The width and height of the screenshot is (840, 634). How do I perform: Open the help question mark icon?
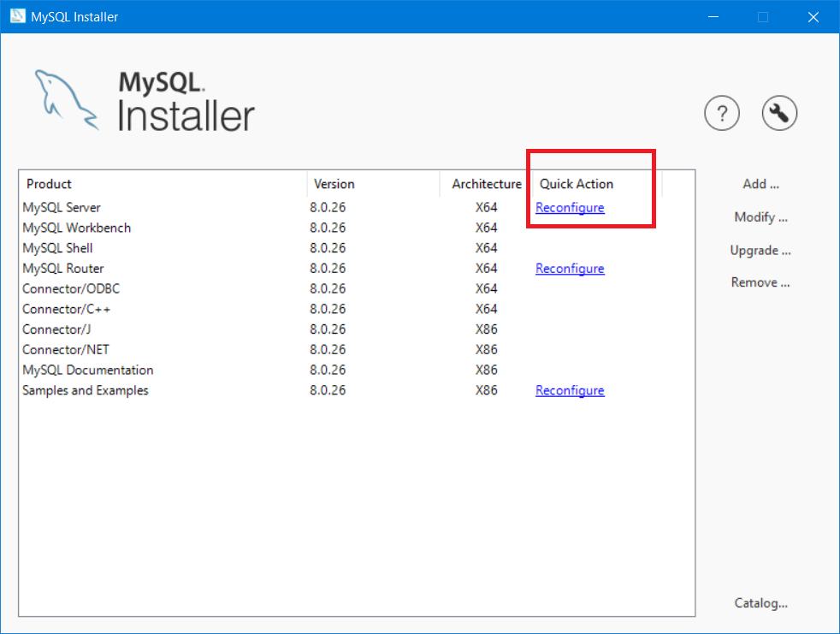[x=722, y=113]
